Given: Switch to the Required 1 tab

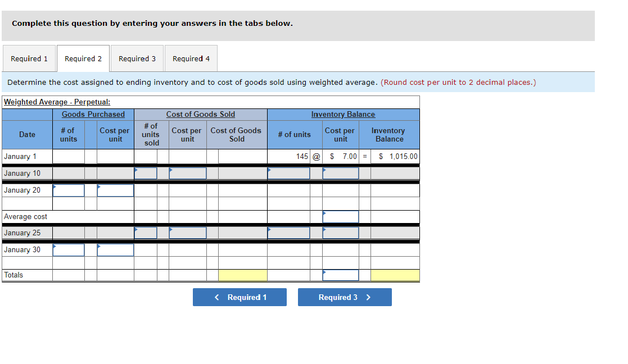Looking at the screenshot, I should [x=29, y=58].
